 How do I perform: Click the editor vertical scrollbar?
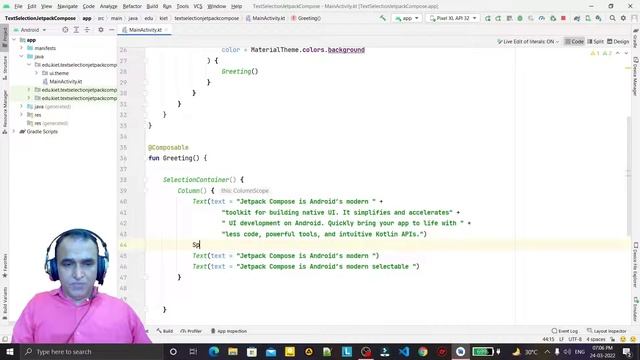628,176
